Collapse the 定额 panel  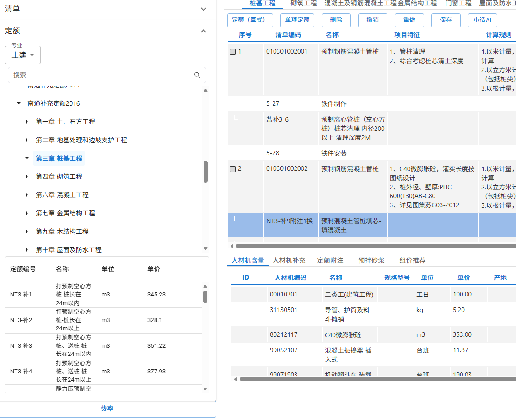(x=203, y=31)
